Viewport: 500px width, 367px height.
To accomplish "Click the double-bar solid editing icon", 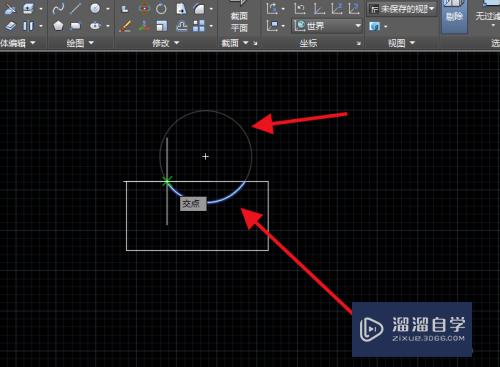I will (x=28, y=26).
